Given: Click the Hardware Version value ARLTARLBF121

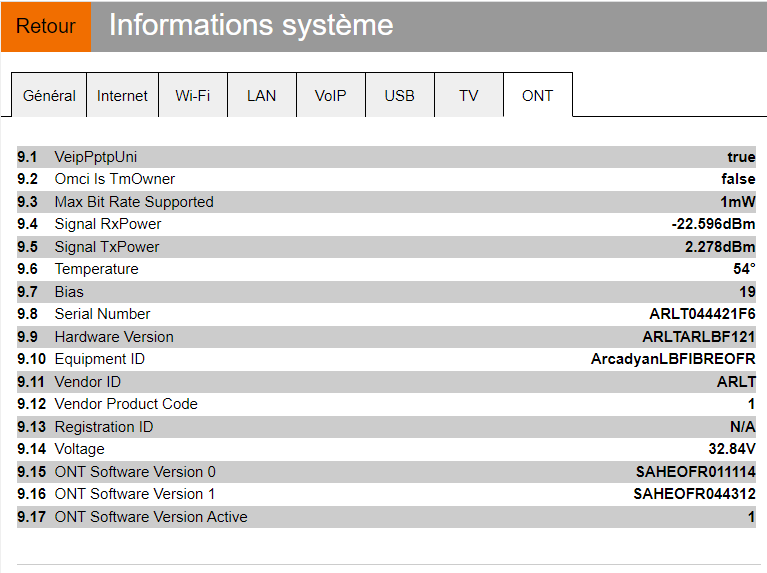Looking at the screenshot, I should [698, 337].
